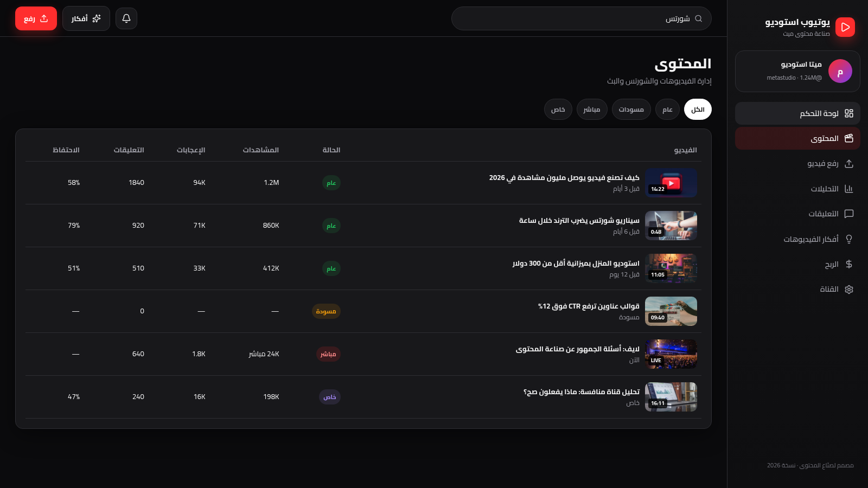Open القناة channel settings in sidebar
The width and height of the screenshot is (868, 488).
coord(797,289)
